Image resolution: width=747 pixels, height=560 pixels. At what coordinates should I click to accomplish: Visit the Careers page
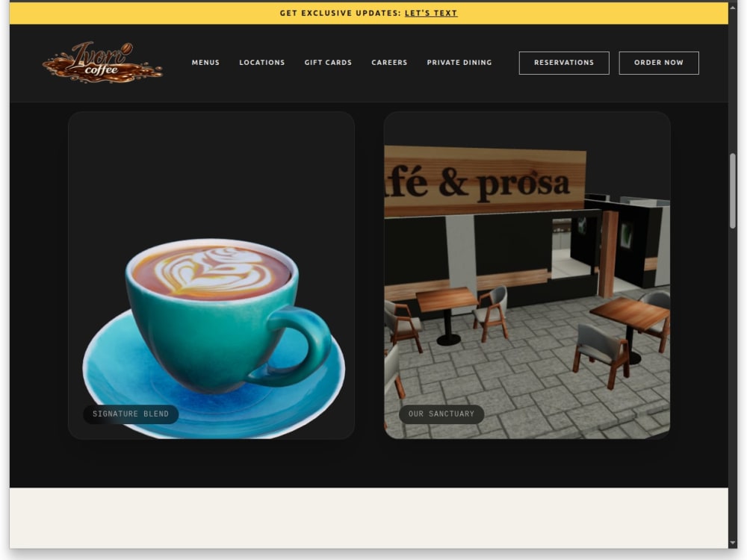coord(389,63)
